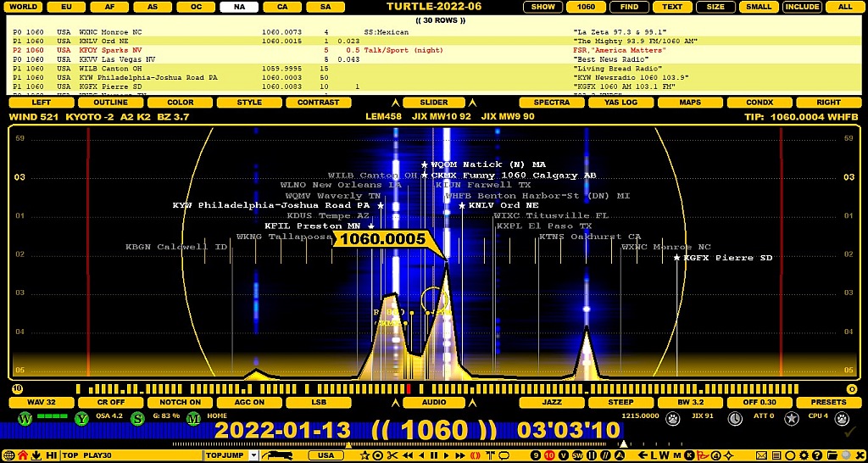Toggle the NOTCH ON button
The height and width of the screenshot is (463, 868).
pos(181,402)
